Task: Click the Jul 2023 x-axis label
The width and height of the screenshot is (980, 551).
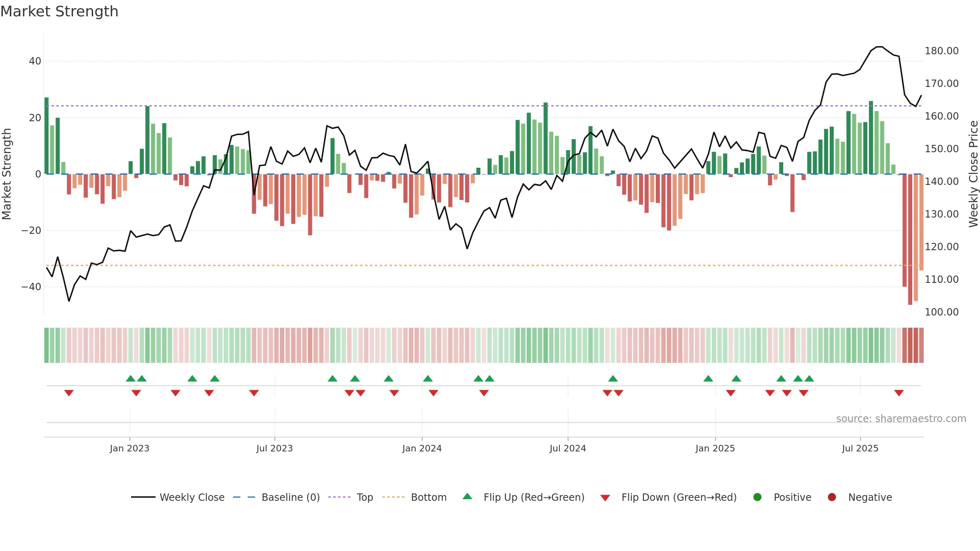Action: (x=275, y=448)
